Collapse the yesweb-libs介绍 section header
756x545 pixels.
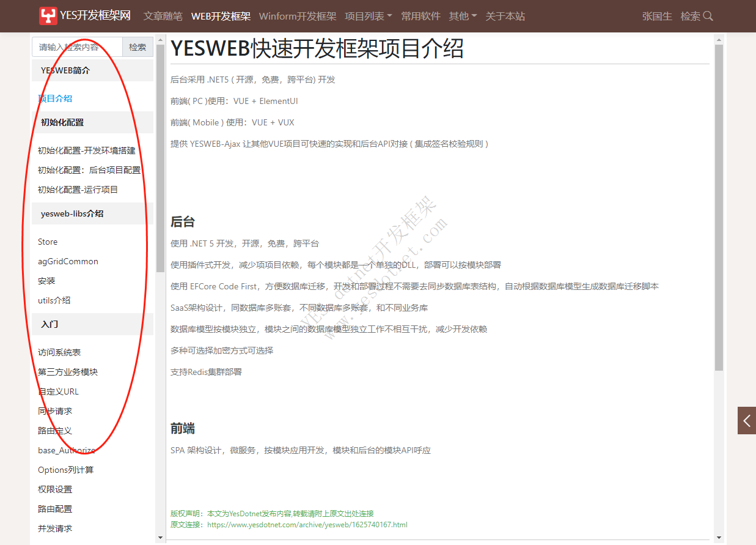coord(92,213)
